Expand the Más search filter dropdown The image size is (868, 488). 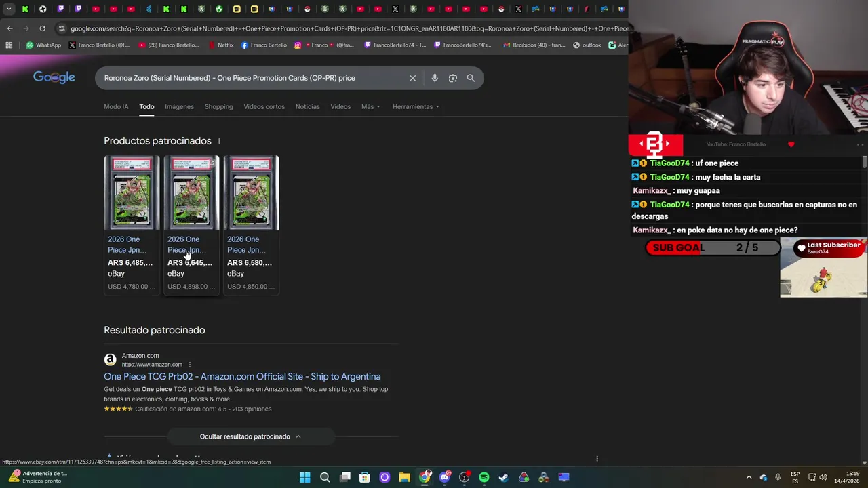370,106
